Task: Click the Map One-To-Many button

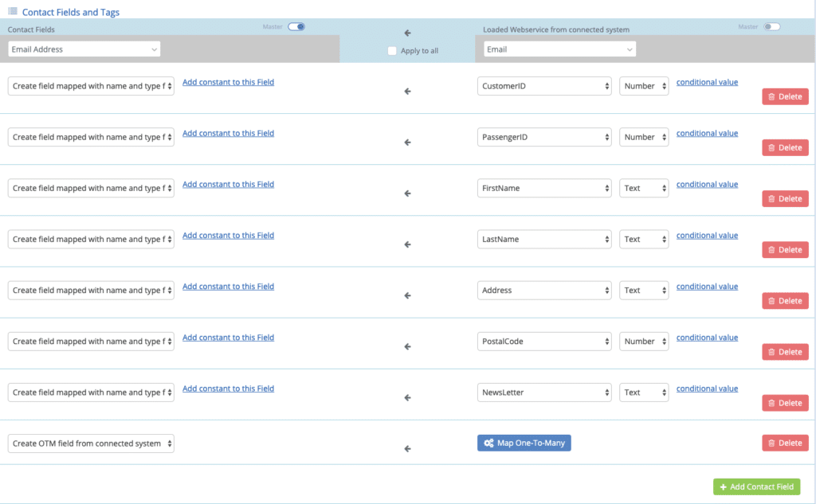Action: [x=524, y=443]
